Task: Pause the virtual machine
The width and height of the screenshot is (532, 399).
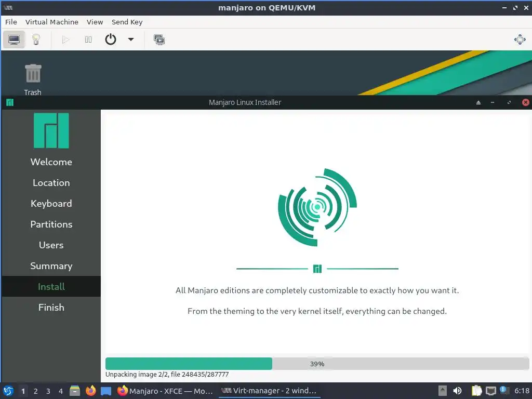Action: click(88, 39)
